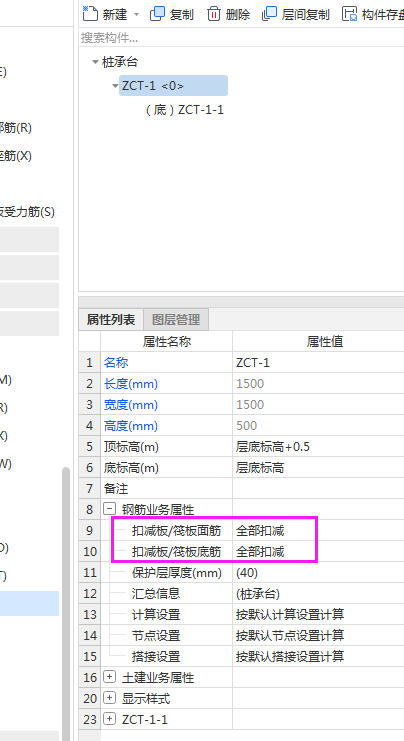Click 保护层厚度 value (40)
Screen dimensions: 404x741
tap(318, 572)
